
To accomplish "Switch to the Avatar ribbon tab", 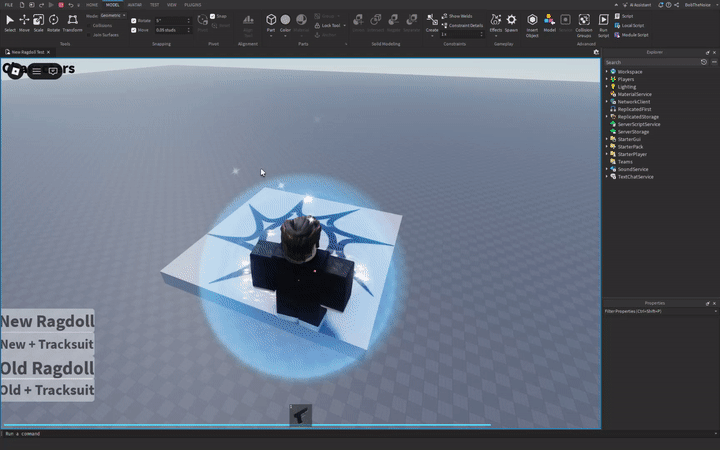I will [x=134, y=4].
